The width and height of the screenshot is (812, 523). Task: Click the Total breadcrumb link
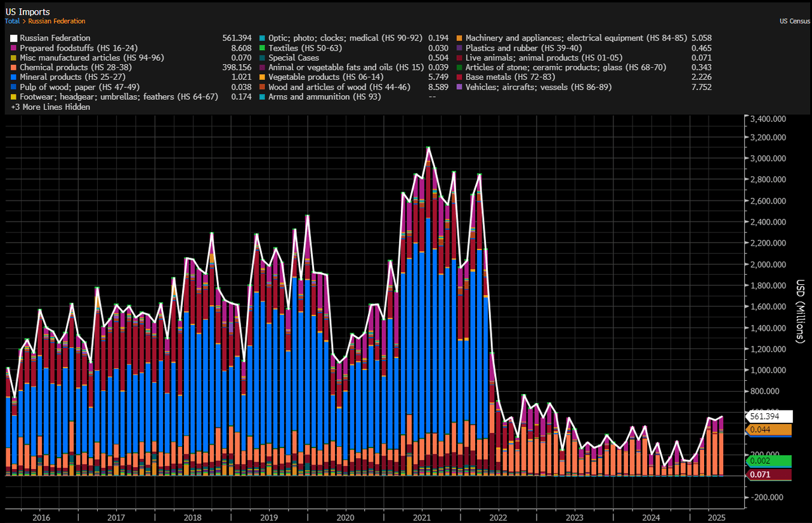[x=13, y=22]
